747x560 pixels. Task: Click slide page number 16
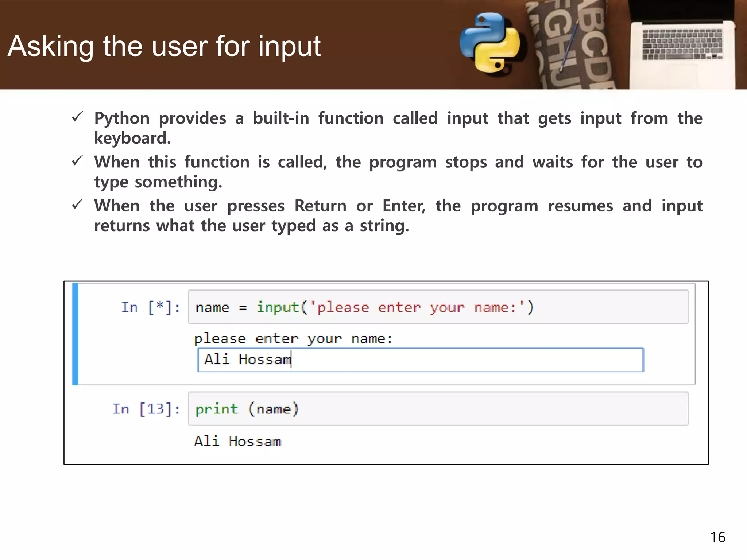pos(717,537)
